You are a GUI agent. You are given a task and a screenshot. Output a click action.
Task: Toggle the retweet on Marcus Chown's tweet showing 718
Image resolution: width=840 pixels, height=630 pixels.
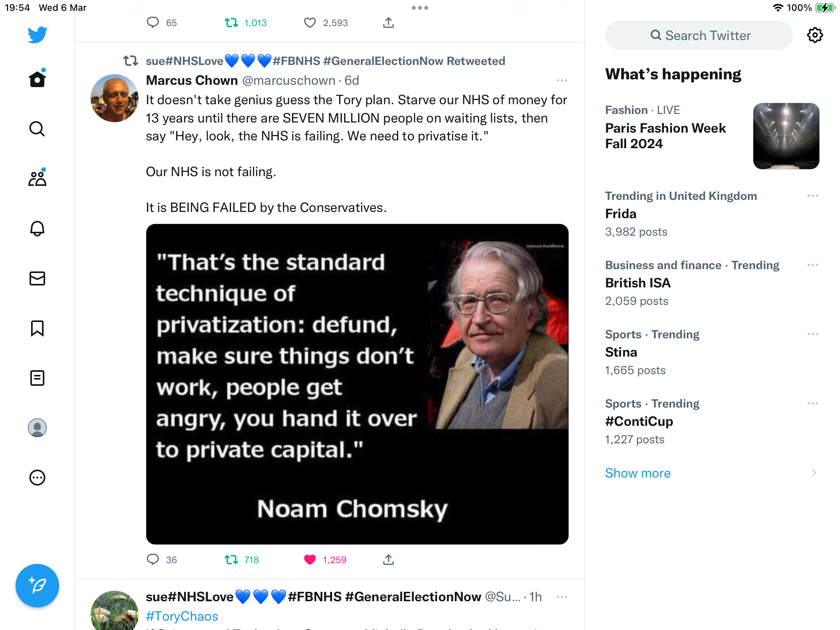(x=231, y=560)
